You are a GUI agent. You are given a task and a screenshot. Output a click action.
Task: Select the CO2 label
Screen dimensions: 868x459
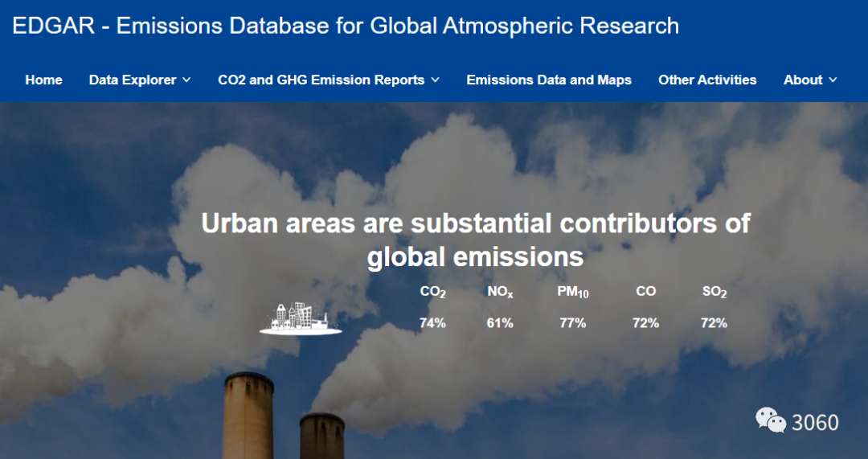tap(432, 292)
